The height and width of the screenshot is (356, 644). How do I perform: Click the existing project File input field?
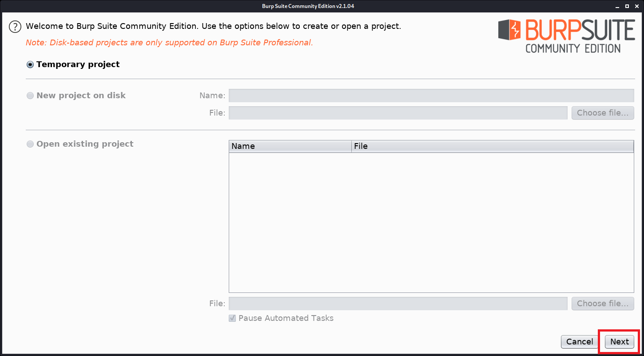click(x=398, y=304)
